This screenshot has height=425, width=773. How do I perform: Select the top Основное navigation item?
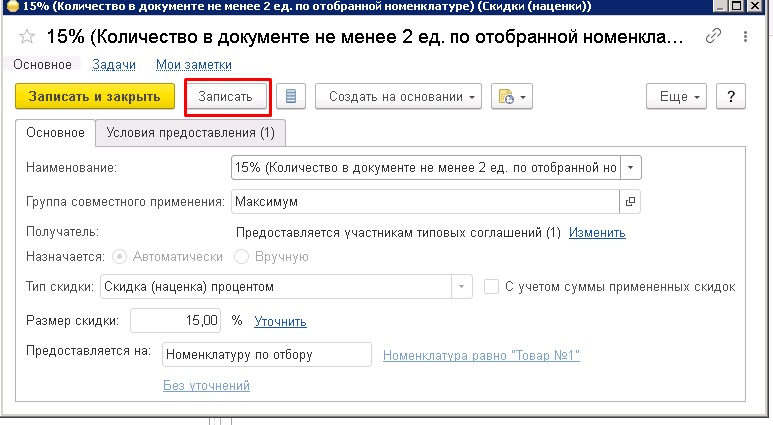pos(42,65)
